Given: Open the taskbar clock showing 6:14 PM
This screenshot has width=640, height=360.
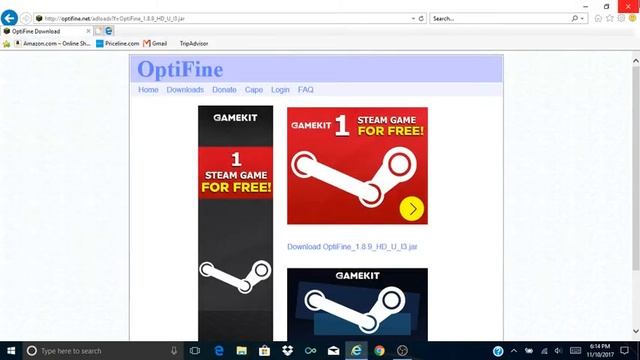Looking at the screenshot, I should tap(600, 351).
